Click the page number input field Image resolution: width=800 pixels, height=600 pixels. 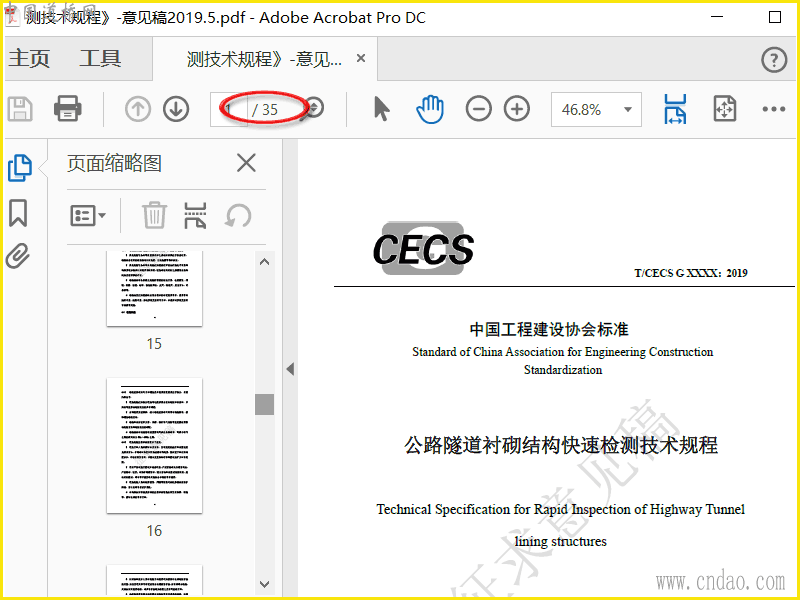coord(229,109)
